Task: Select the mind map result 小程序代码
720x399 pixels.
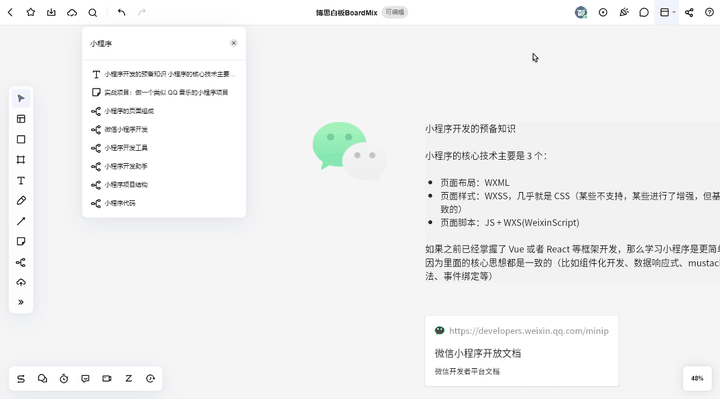Action: pyautogui.click(x=163, y=203)
